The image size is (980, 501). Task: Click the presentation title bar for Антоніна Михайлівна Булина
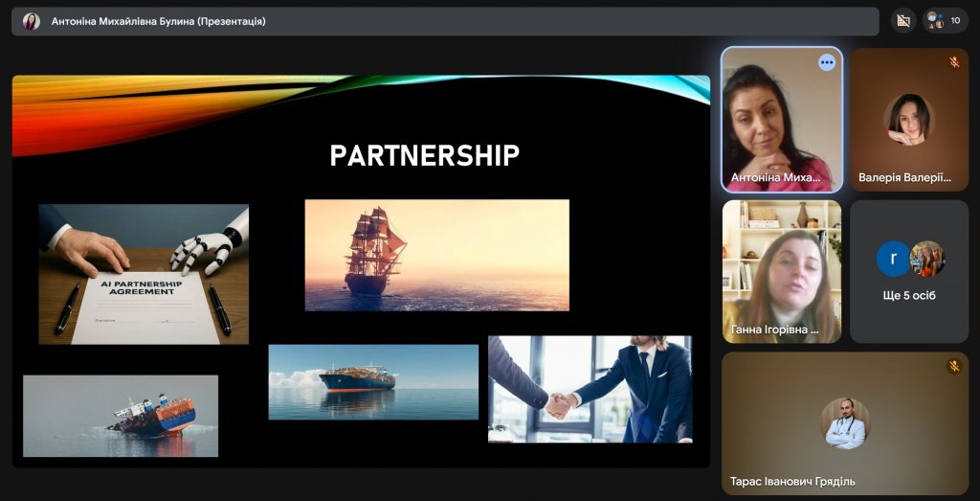[x=445, y=21]
